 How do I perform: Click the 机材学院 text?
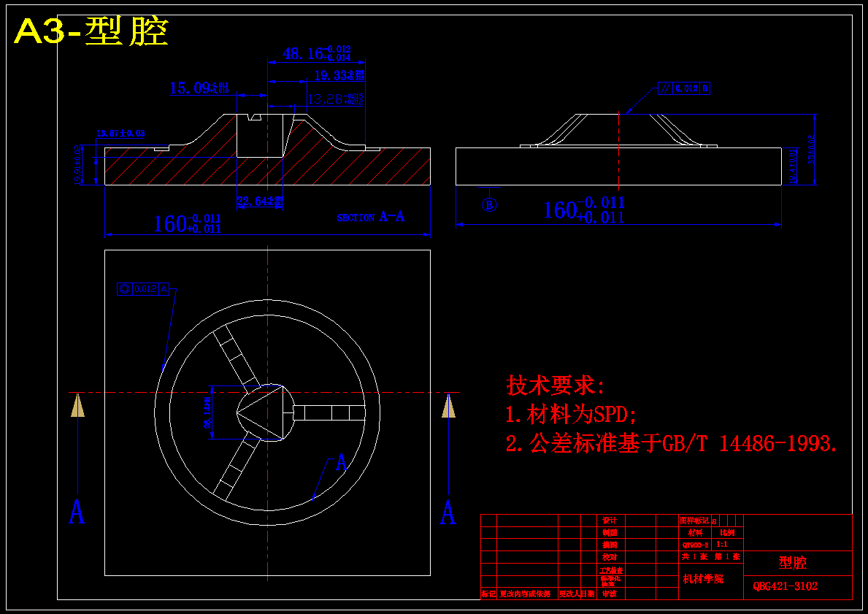703,579
